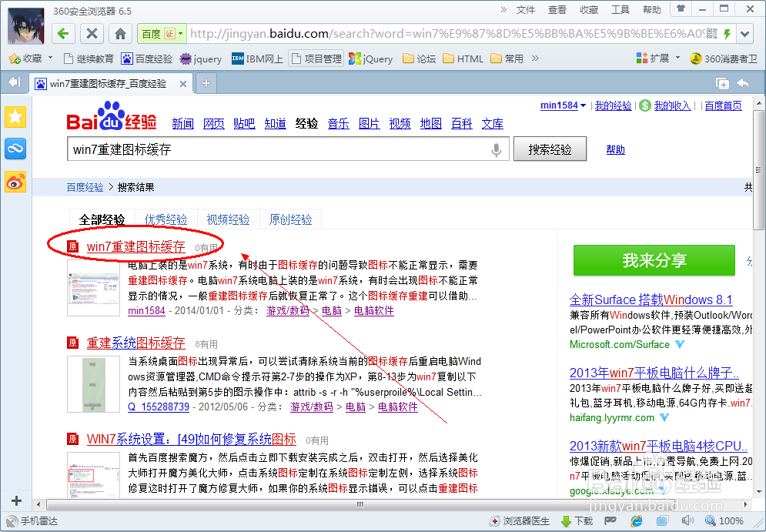This screenshot has height=532, width=766.
Task: Click the user avatar picture
Action: [26, 26]
